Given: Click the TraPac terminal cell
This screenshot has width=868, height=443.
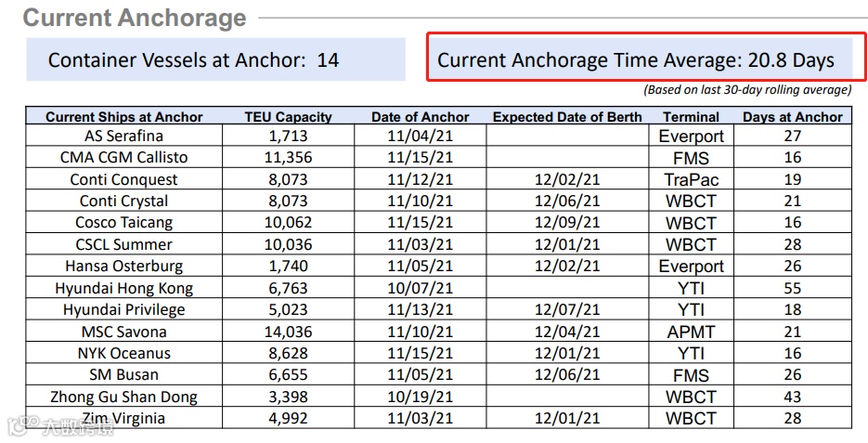Looking at the screenshot, I should click(691, 179).
